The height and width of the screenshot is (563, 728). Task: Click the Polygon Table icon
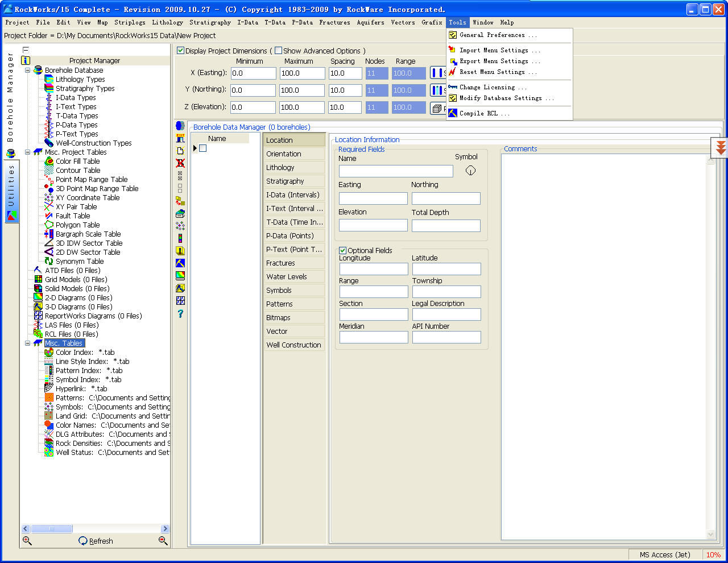(x=49, y=225)
